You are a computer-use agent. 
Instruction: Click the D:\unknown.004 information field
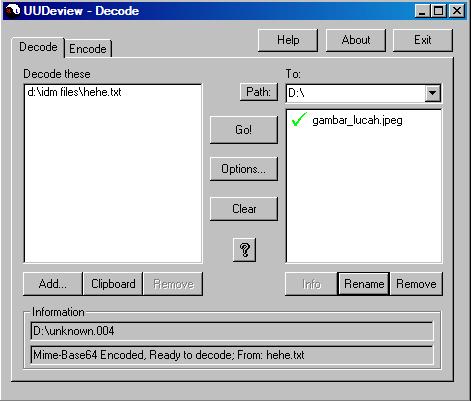click(x=232, y=331)
